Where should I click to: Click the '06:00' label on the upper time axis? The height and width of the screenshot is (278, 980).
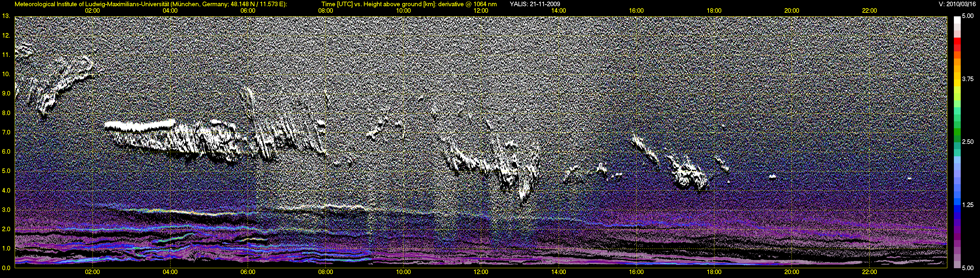click(x=248, y=11)
